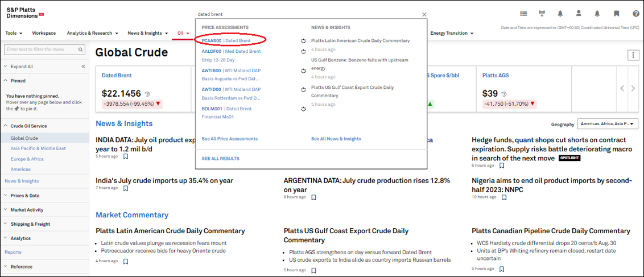Select AWTID00 WTI Midland DAP Rotterdam result
Image resolution: width=644 pixels, height=277 pixels.
tap(231, 93)
